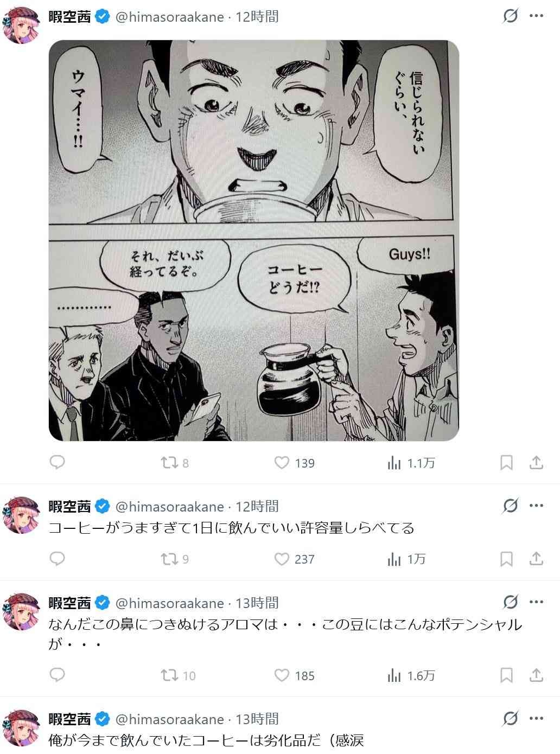
Task: Open more options on the 許容量 coffee tweet
Action: pos(536,506)
